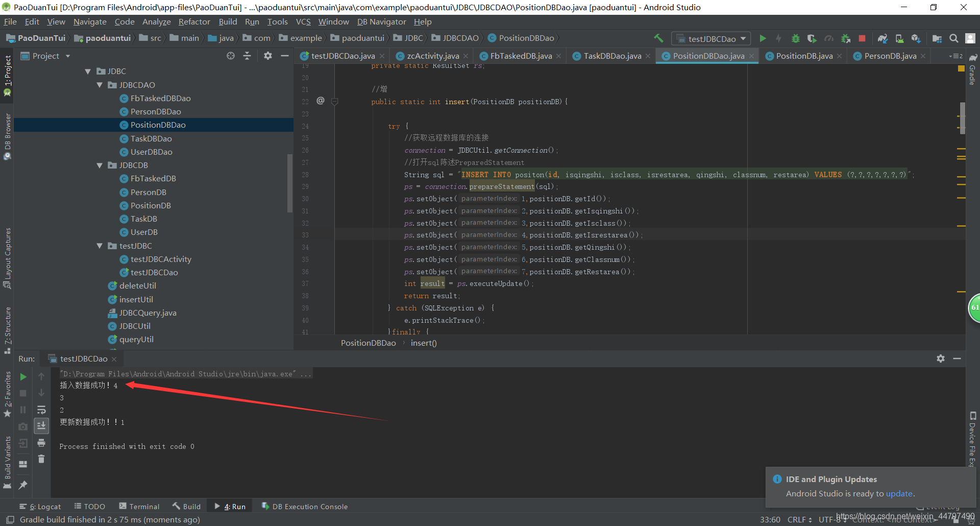
Task: Open the TODO tool window button
Action: coord(90,507)
